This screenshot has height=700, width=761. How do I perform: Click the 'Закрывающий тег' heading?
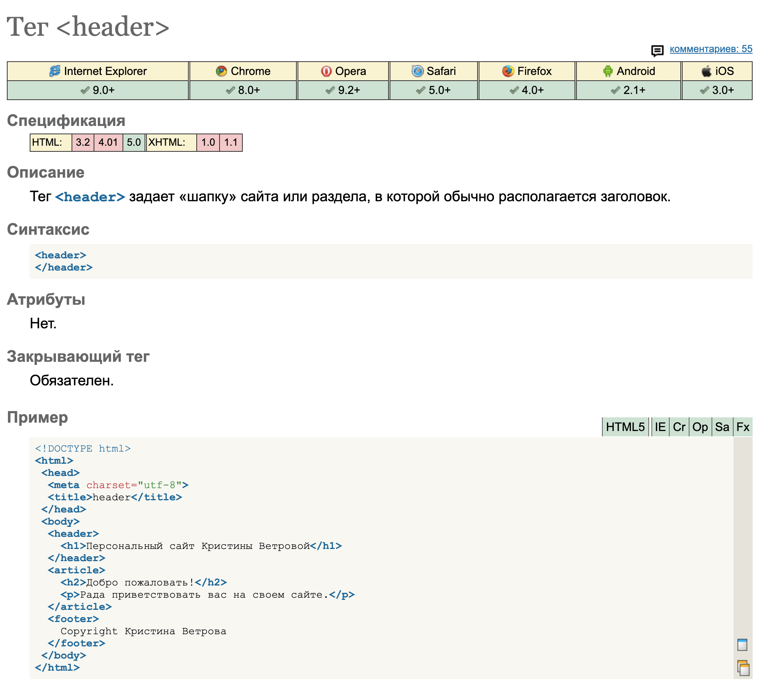click(78, 356)
